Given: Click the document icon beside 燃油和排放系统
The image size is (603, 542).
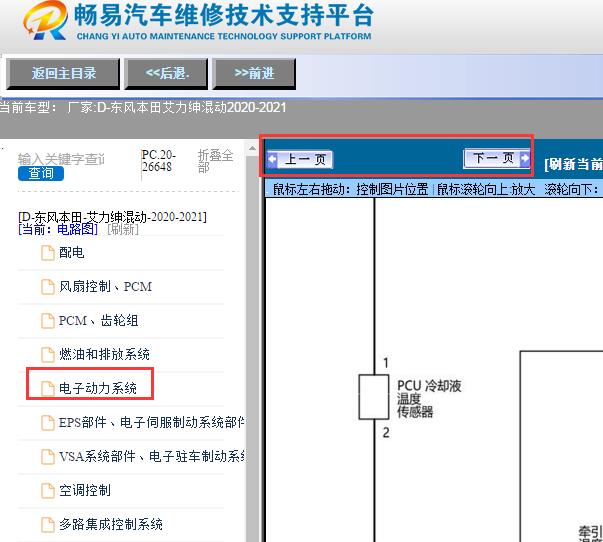Looking at the screenshot, I should tap(48, 355).
